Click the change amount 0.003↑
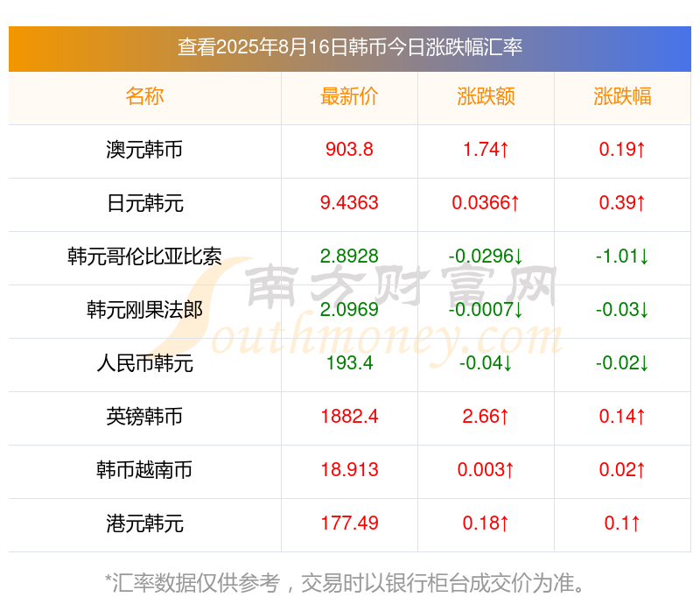700x611 pixels. click(486, 470)
